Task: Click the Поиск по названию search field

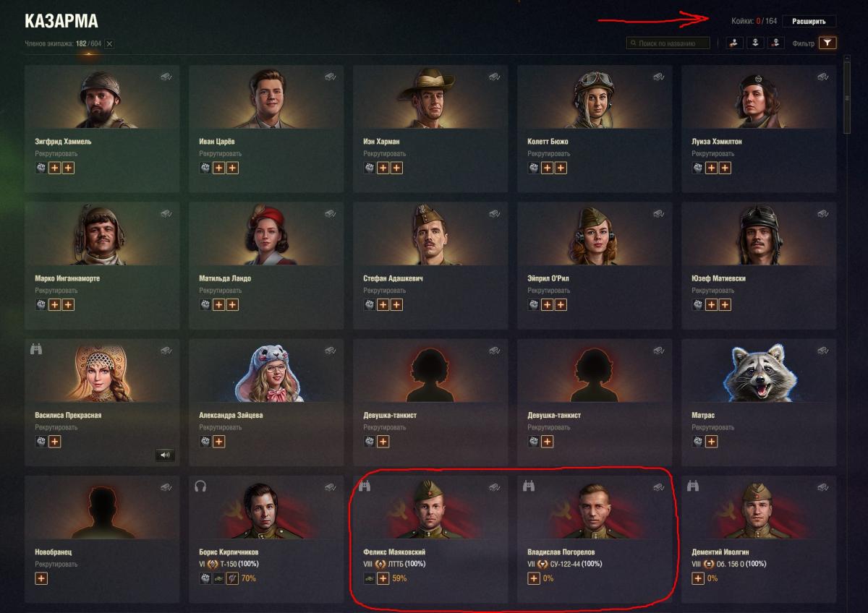Action: 668,43
